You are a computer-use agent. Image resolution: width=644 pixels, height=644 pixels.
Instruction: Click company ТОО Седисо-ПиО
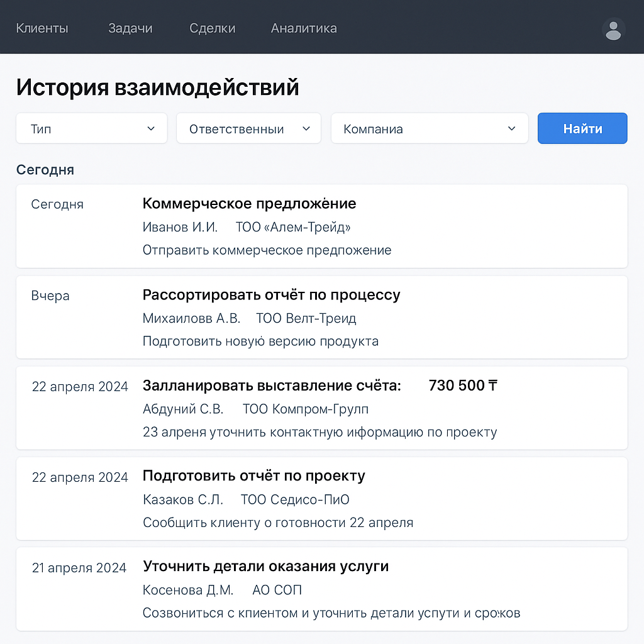[x=295, y=499]
